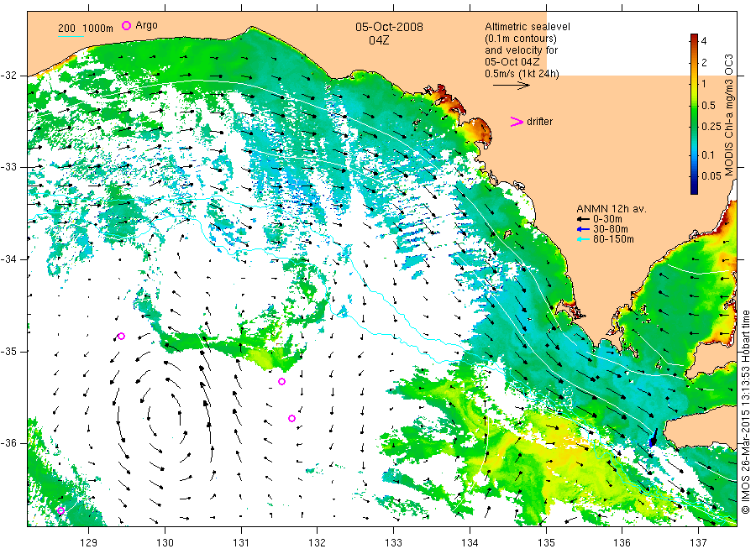This screenshot has height=554, width=756.
Task: Click the dark blue bottom of the colorbar
Action: tap(695, 191)
